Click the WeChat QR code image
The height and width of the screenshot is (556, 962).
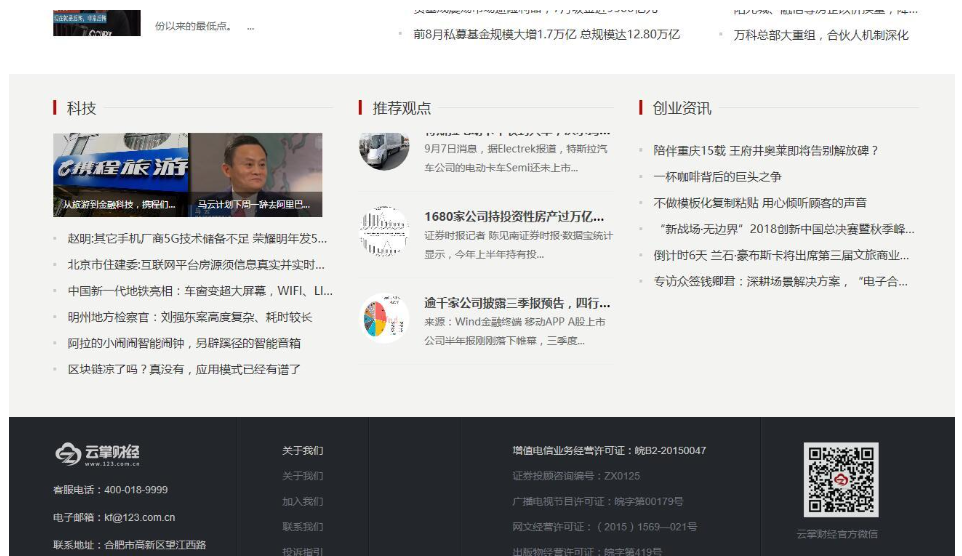841,479
